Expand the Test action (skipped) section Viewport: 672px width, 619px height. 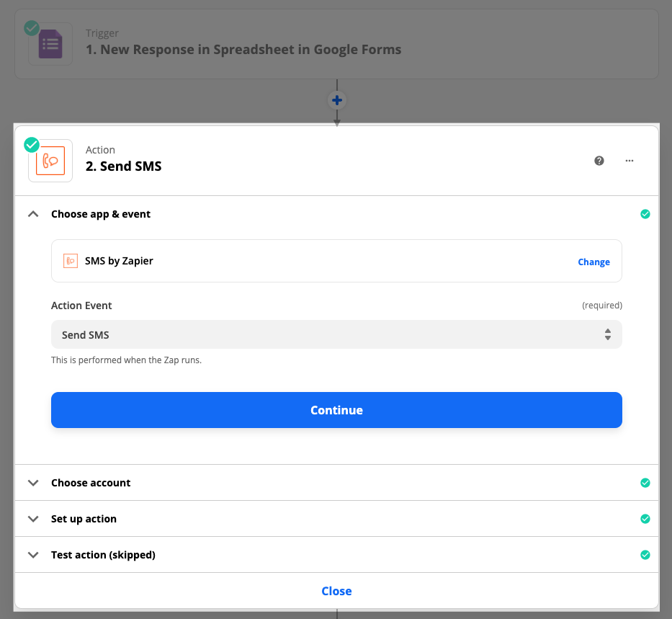(x=33, y=555)
